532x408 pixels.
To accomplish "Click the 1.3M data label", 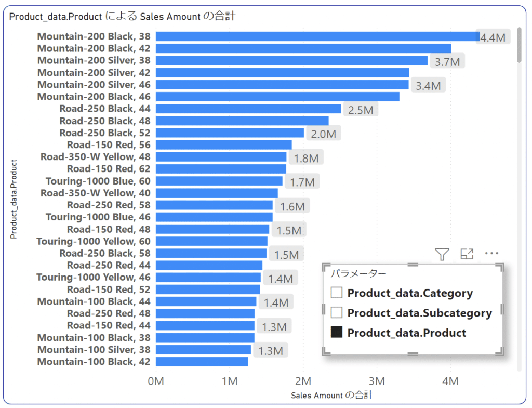I will tap(274, 326).
